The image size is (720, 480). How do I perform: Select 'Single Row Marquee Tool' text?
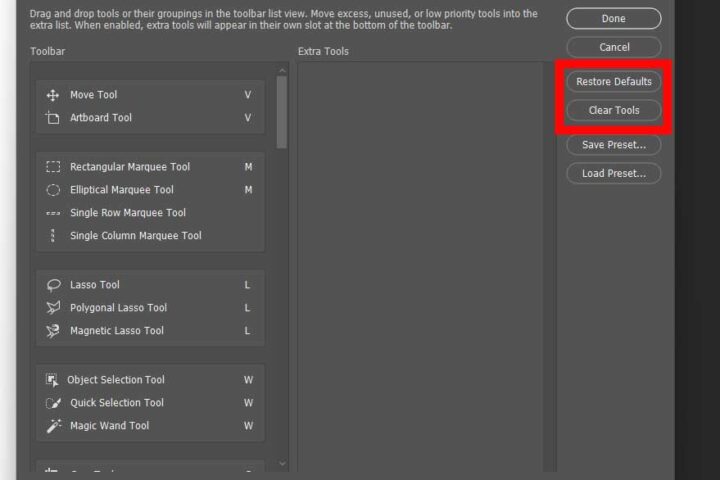click(128, 213)
